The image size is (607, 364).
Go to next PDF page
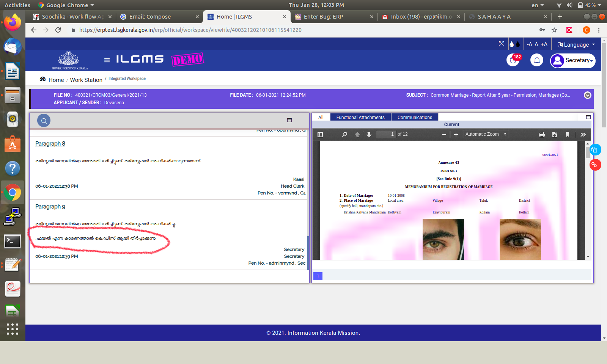pos(369,135)
